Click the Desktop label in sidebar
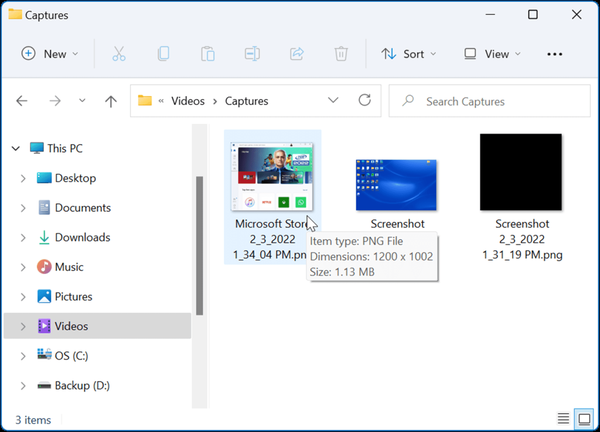600x432 pixels. tap(75, 178)
